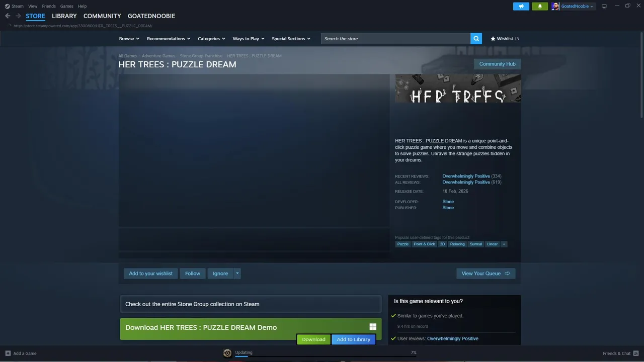Add more tags with the plus tag button
Viewport: 644px width, 362px height.
point(504,244)
